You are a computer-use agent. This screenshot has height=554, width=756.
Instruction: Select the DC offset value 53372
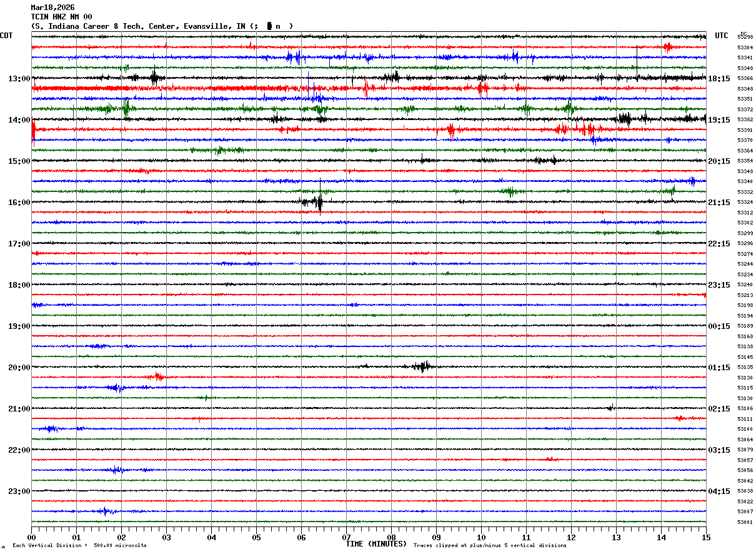tap(745, 109)
